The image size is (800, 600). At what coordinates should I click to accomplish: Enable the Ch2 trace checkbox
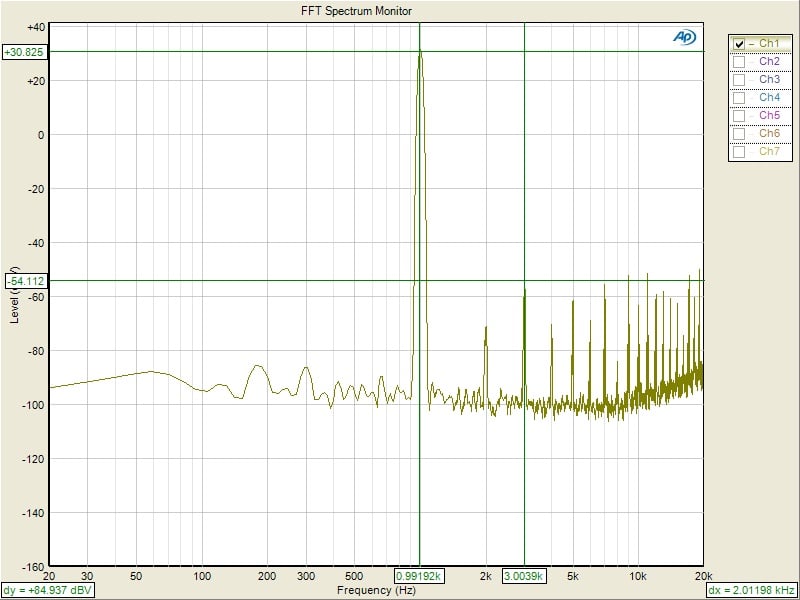tap(739, 62)
